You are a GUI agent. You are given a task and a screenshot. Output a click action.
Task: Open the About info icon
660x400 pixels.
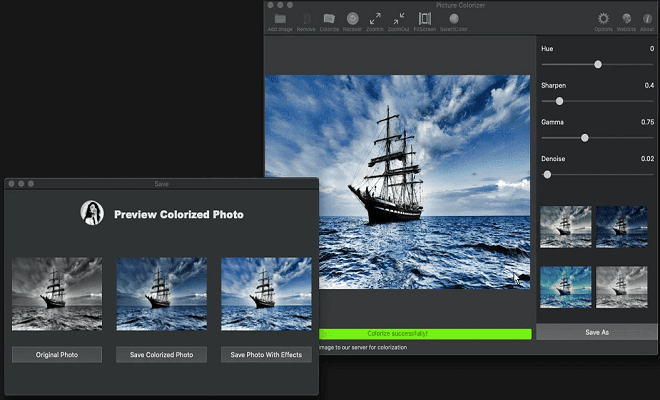tap(648, 19)
